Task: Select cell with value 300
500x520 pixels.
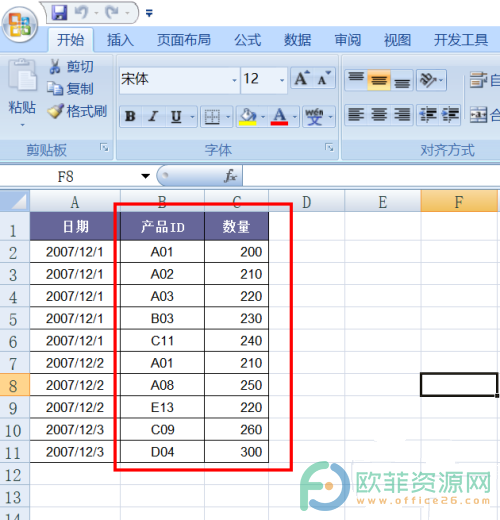Action: 236,452
